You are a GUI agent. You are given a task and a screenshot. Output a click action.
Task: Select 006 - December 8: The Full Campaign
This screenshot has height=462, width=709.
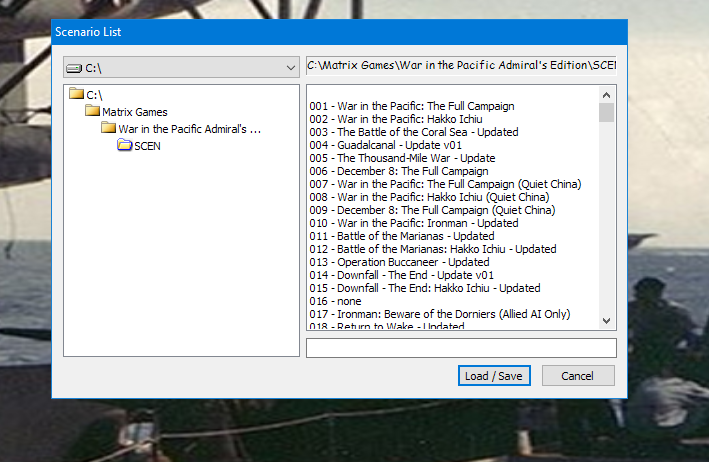(399, 171)
